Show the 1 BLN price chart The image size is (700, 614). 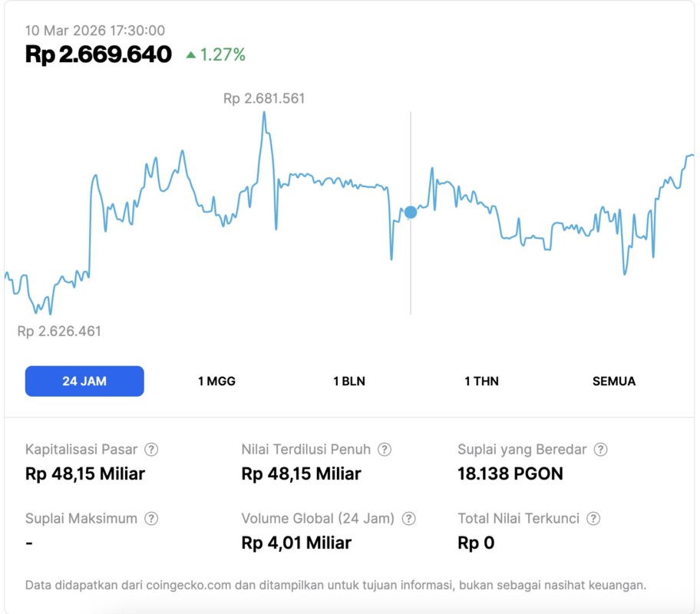pos(349,381)
